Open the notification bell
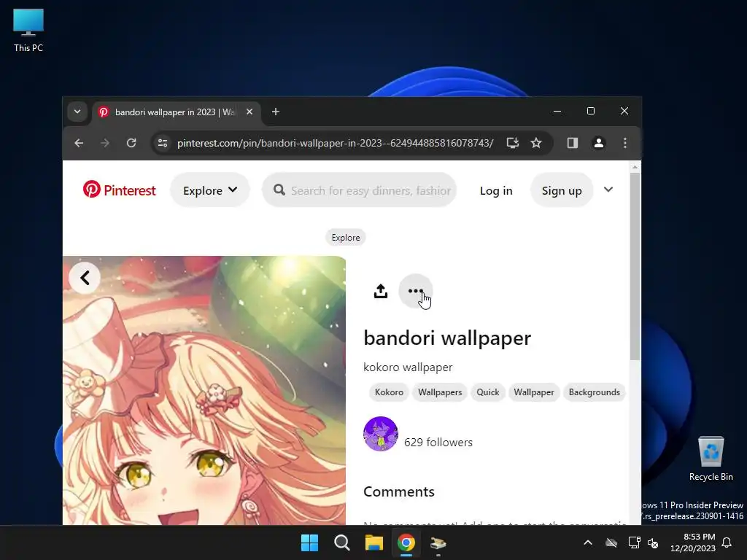 [x=727, y=542]
